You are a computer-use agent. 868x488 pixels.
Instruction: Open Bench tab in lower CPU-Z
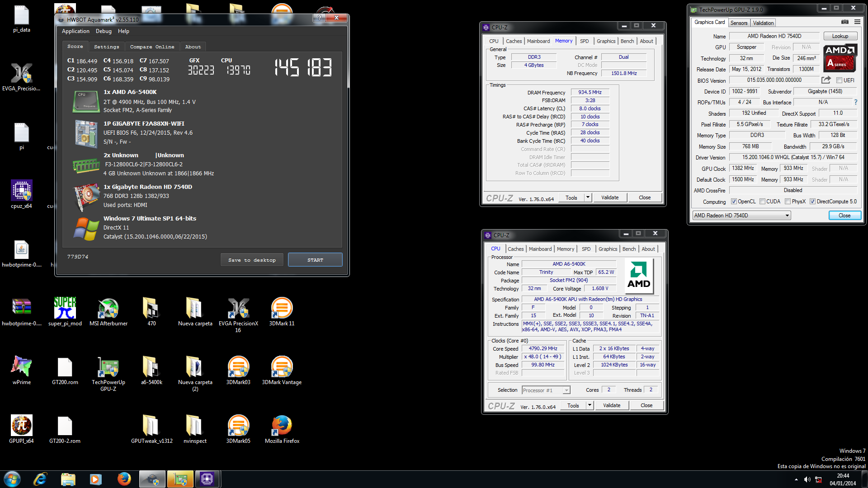(629, 249)
